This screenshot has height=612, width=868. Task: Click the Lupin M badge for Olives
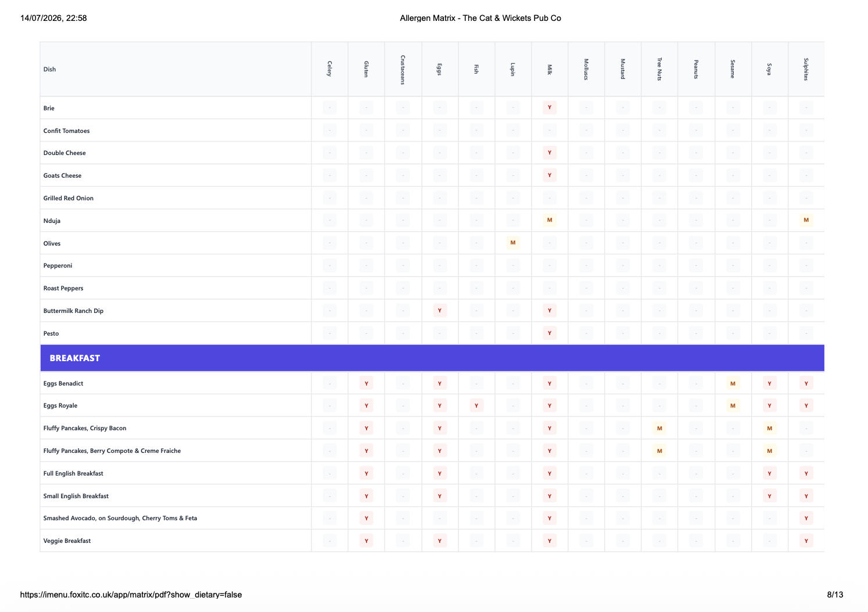pyautogui.click(x=512, y=243)
